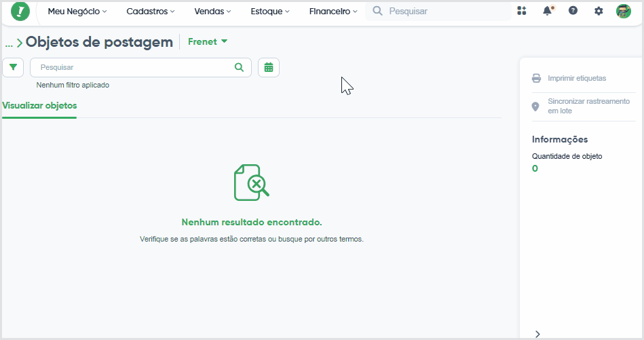
Task: Click the quantity value 0
Action: pos(535,168)
